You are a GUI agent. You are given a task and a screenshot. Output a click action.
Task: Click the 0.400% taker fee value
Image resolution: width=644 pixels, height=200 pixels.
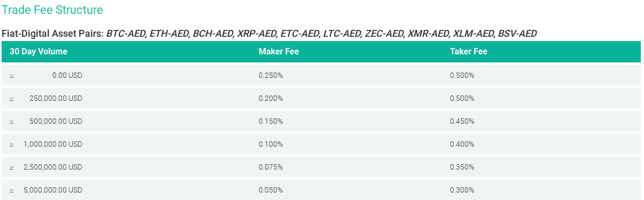coord(462,144)
